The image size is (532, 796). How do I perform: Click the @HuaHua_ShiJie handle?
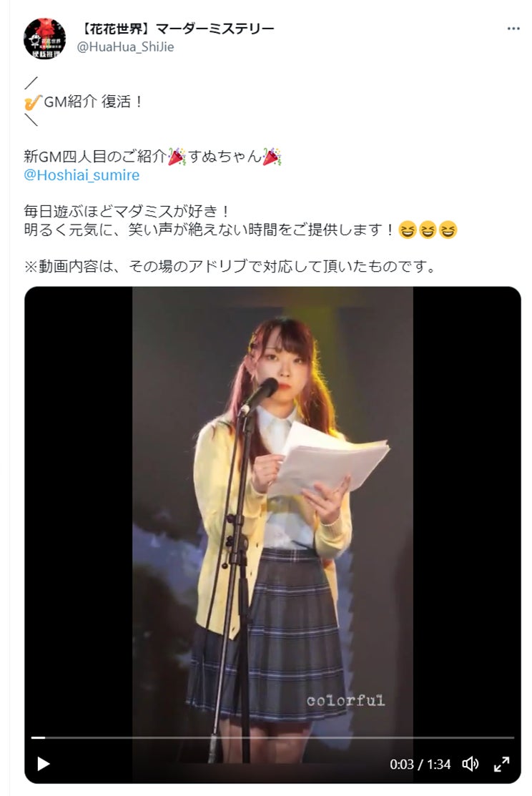pos(125,46)
